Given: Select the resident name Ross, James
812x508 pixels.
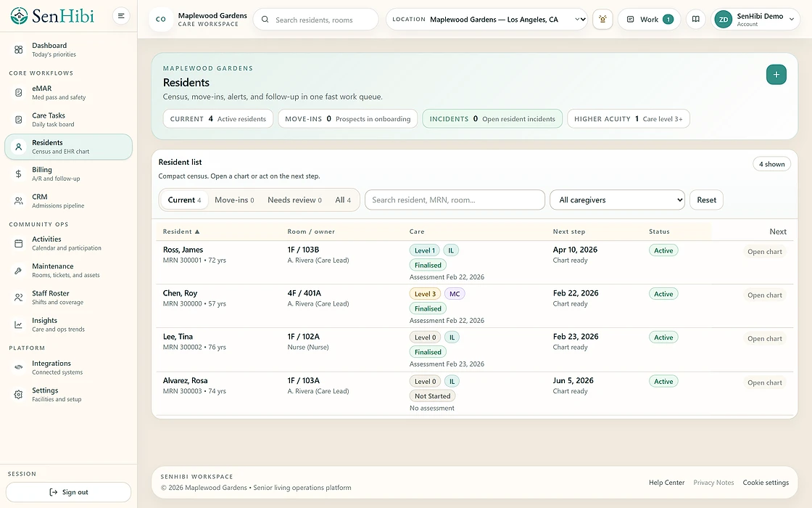Looking at the screenshot, I should click(x=183, y=250).
